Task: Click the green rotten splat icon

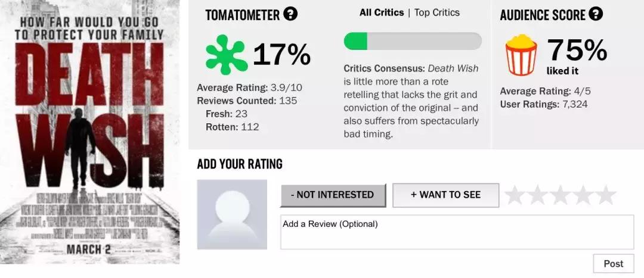Action: (x=226, y=54)
